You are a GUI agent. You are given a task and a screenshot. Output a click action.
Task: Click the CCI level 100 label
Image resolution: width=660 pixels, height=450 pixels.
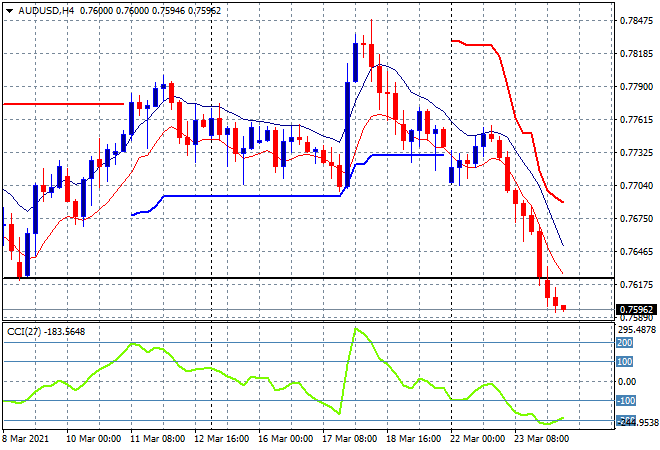625,362
